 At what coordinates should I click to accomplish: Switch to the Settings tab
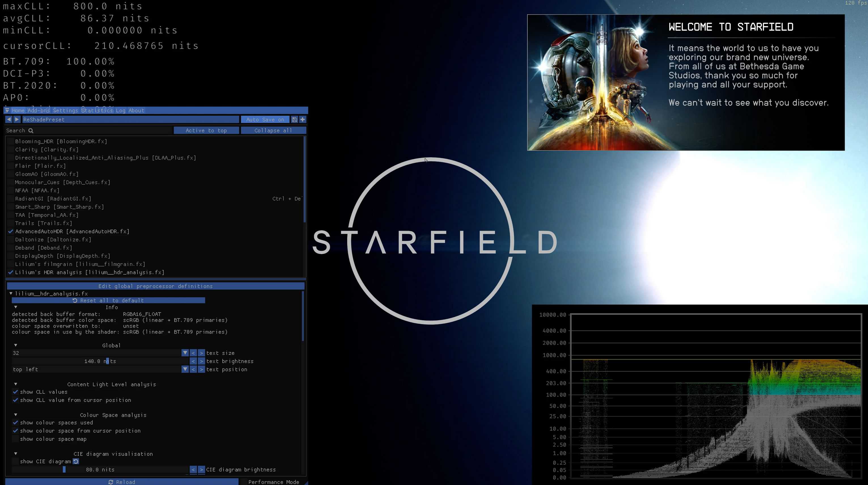65,110
